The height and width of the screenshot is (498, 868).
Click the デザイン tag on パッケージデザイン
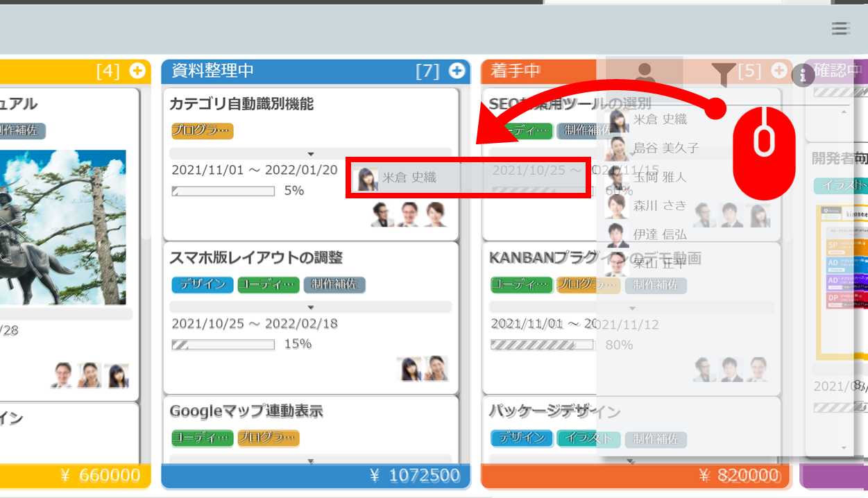pos(522,438)
